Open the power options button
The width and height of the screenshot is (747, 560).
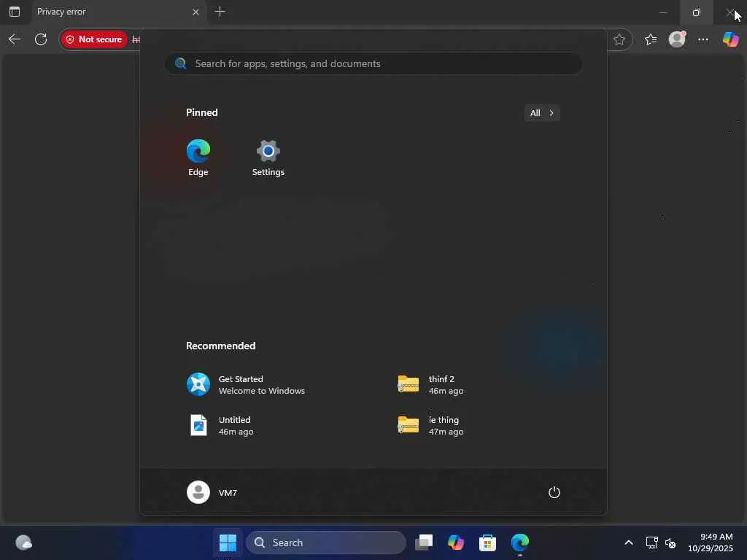click(x=554, y=492)
